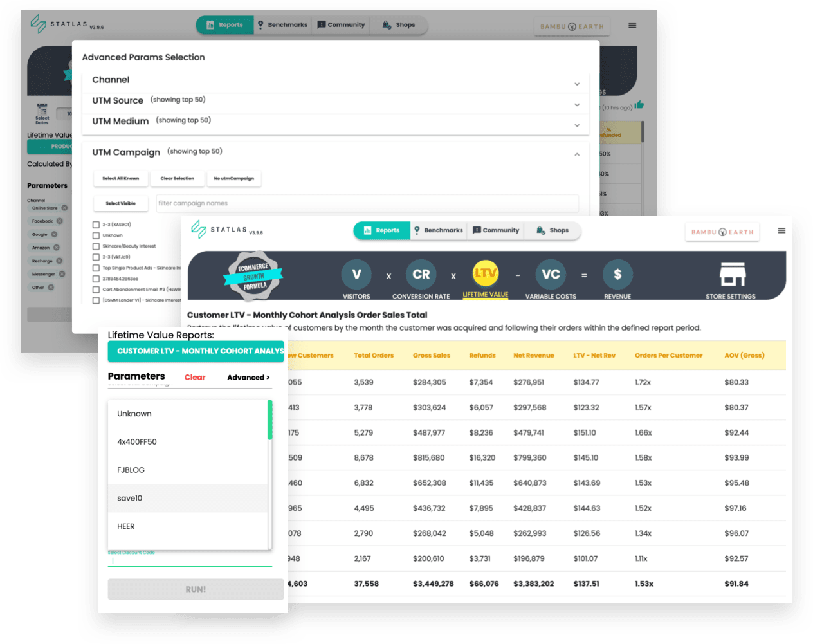Tick the Unknown campaign checkbox

[96, 235]
